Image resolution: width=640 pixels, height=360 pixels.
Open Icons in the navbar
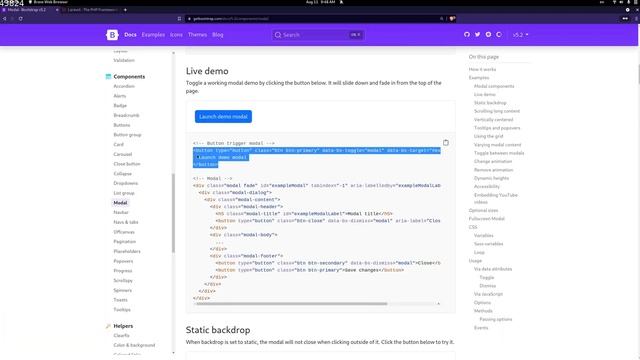(x=176, y=35)
